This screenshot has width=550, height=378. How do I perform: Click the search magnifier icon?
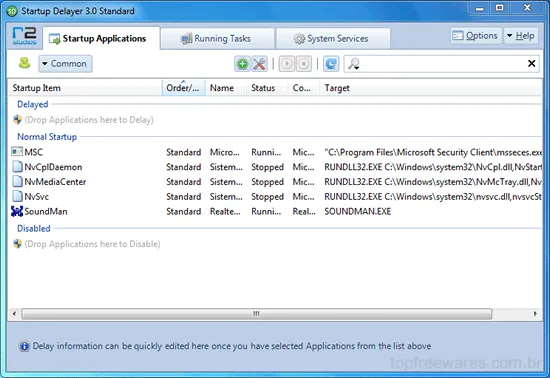click(354, 64)
